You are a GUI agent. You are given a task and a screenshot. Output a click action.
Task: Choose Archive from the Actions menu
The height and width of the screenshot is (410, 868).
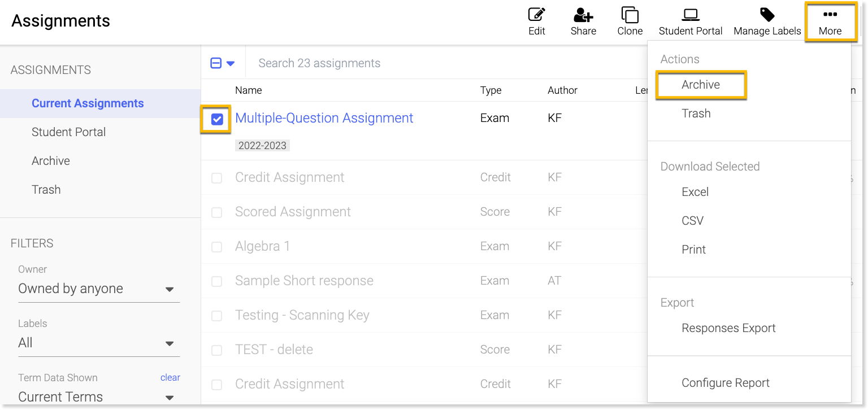tap(701, 84)
